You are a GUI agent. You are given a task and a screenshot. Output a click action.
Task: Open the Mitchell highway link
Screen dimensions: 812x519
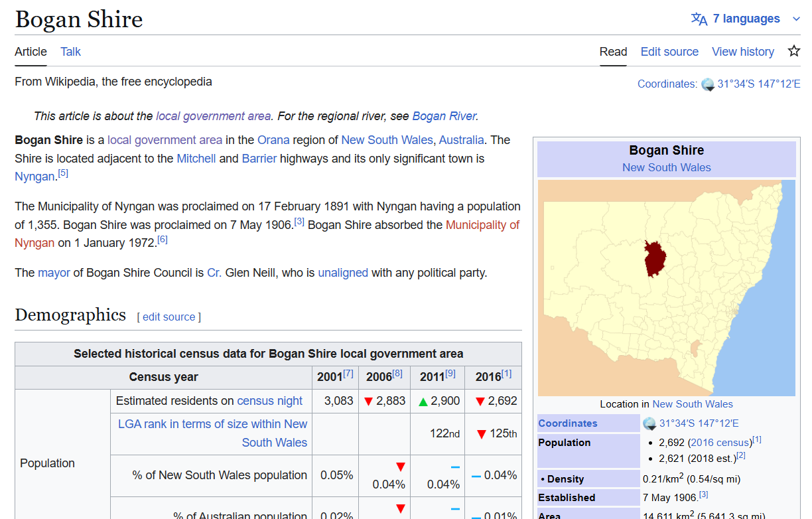point(196,159)
